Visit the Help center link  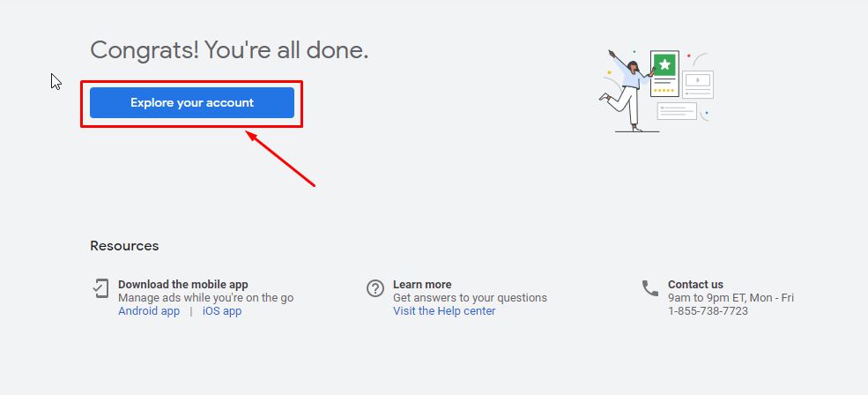[444, 311]
